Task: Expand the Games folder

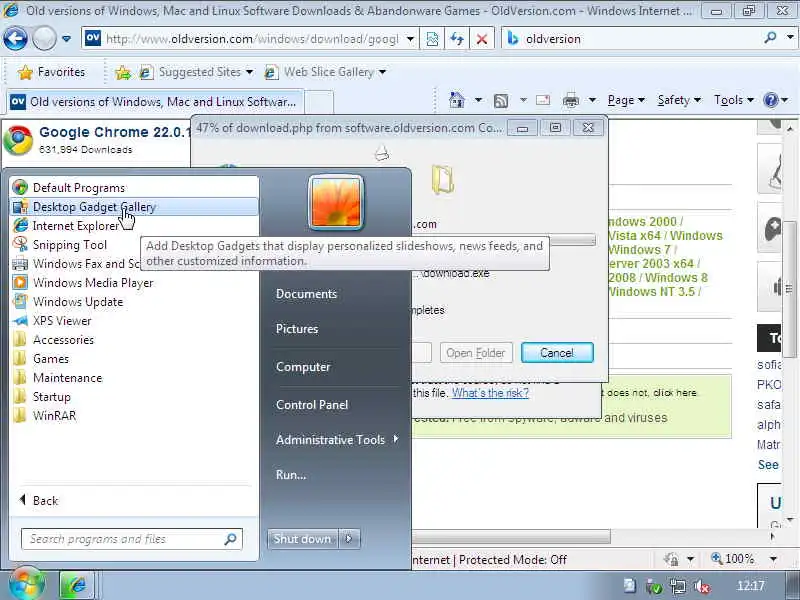Action: point(134,359)
